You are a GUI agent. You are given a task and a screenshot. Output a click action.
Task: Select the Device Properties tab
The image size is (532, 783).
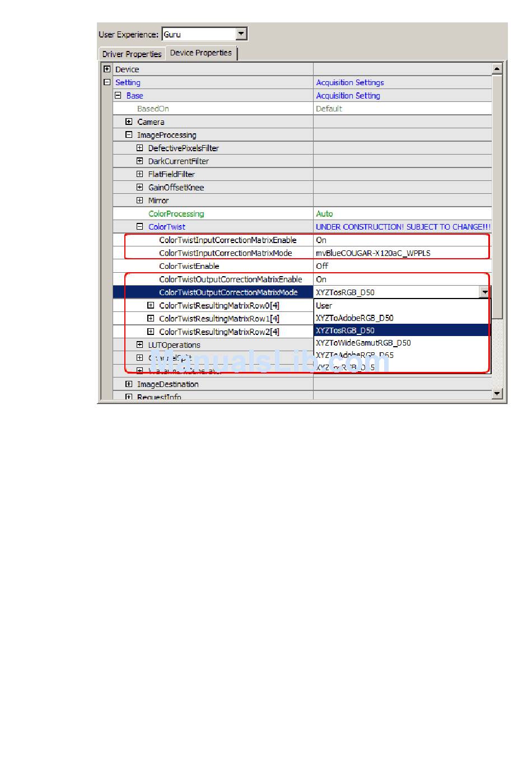[201, 53]
